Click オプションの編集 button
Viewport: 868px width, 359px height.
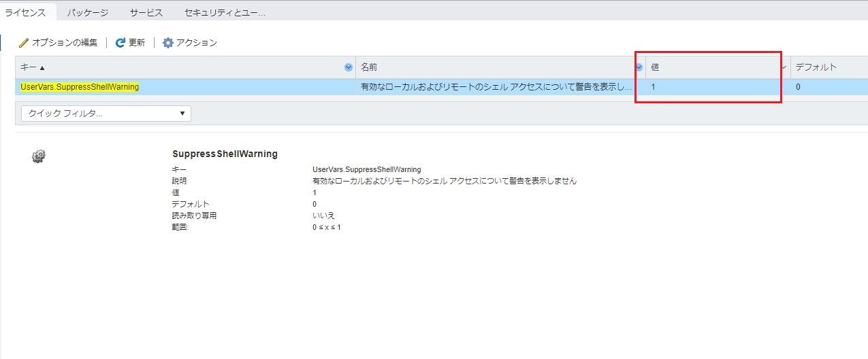click(x=59, y=43)
